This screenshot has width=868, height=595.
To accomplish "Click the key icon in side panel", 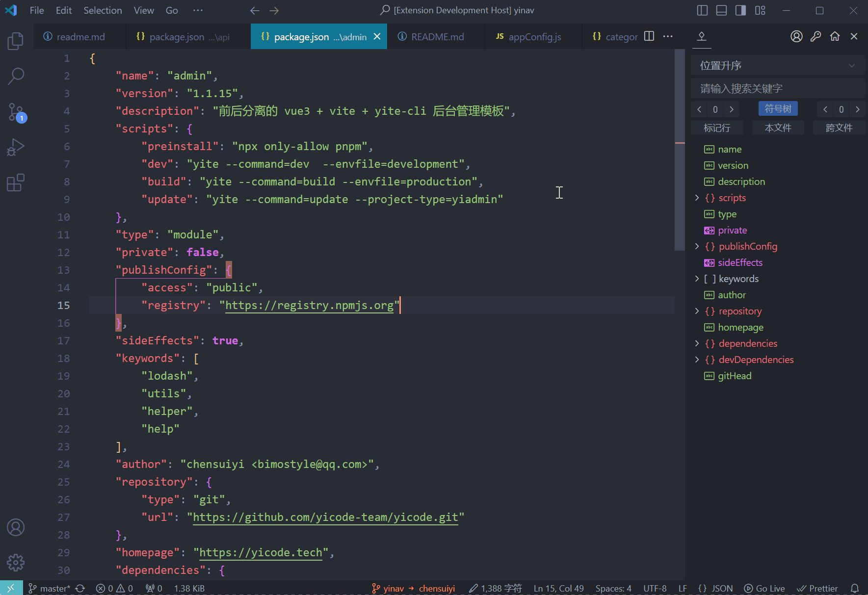I will [x=815, y=36].
